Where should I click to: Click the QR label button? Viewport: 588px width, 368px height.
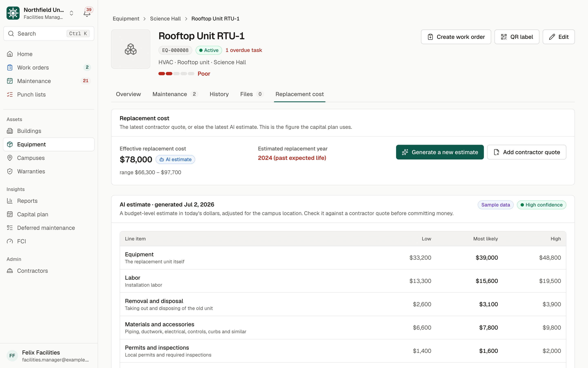(517, 37)
